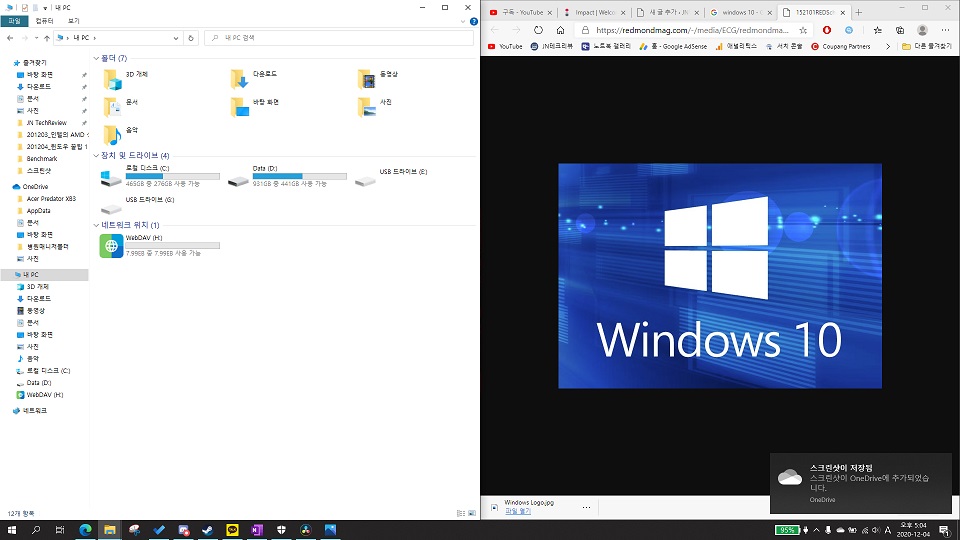Add this page to favorites star icon

pos(803,30)
